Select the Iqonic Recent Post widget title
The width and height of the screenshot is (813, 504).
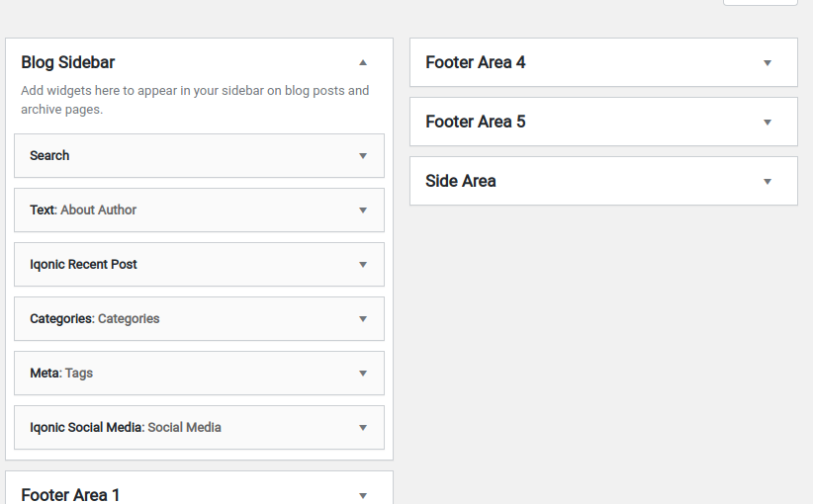click(x=83, y=264)
